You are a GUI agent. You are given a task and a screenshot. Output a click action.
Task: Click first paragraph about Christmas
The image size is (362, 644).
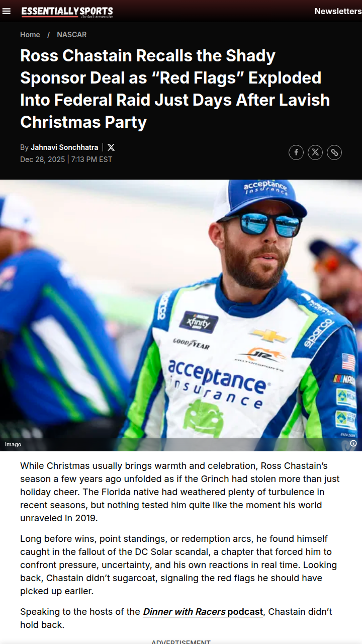180,492
